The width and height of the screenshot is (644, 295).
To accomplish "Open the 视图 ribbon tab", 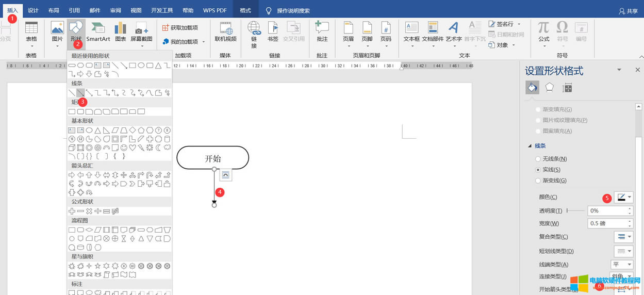I will (x=136, y=10).
